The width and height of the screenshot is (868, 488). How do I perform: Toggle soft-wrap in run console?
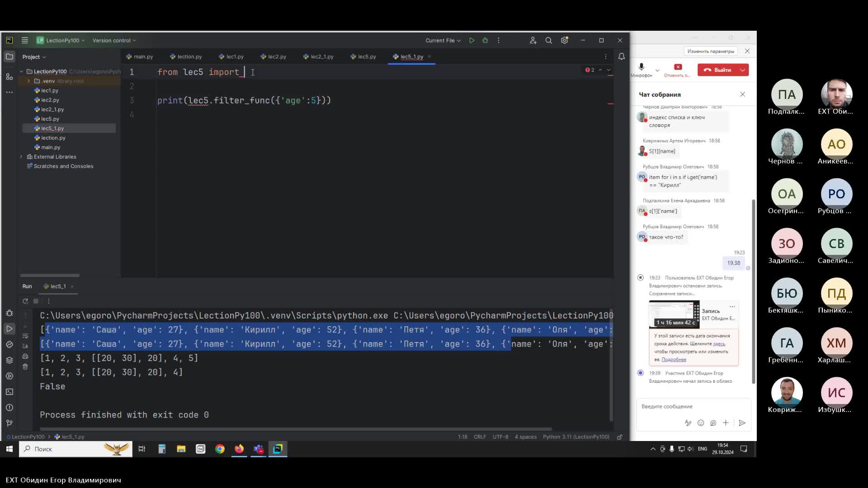25,336
